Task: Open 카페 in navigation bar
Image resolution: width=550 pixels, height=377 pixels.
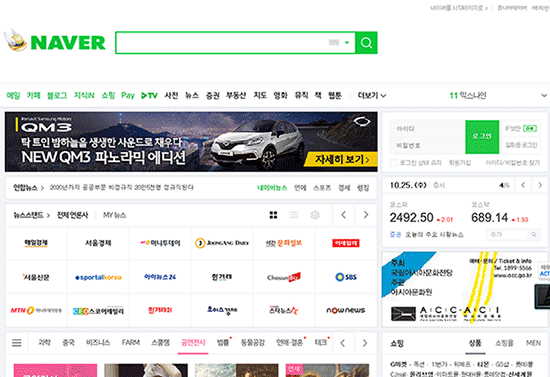Action: [x=34, y=95]
